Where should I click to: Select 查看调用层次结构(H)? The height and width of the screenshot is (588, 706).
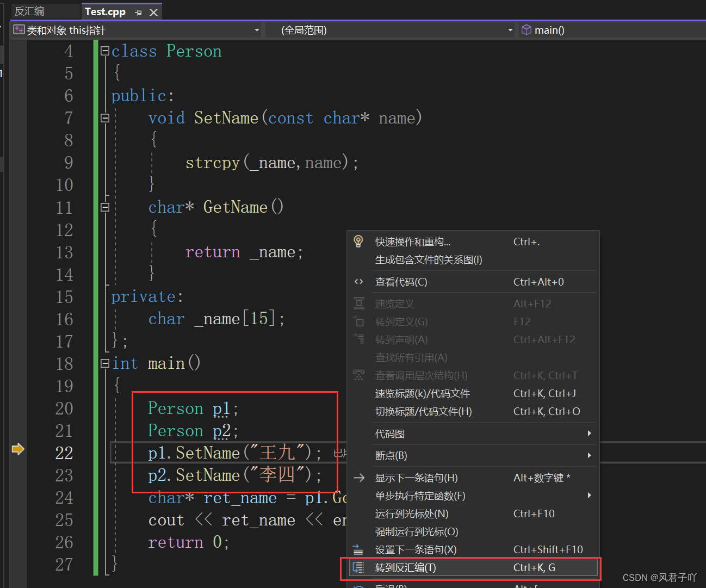(x=473, y=375)
